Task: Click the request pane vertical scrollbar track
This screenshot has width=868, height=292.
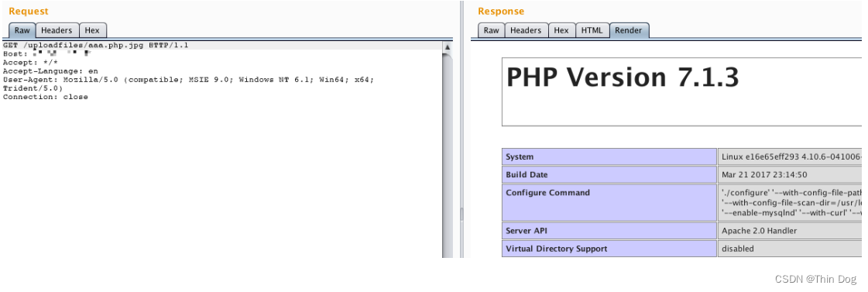Action: [448, 155]
